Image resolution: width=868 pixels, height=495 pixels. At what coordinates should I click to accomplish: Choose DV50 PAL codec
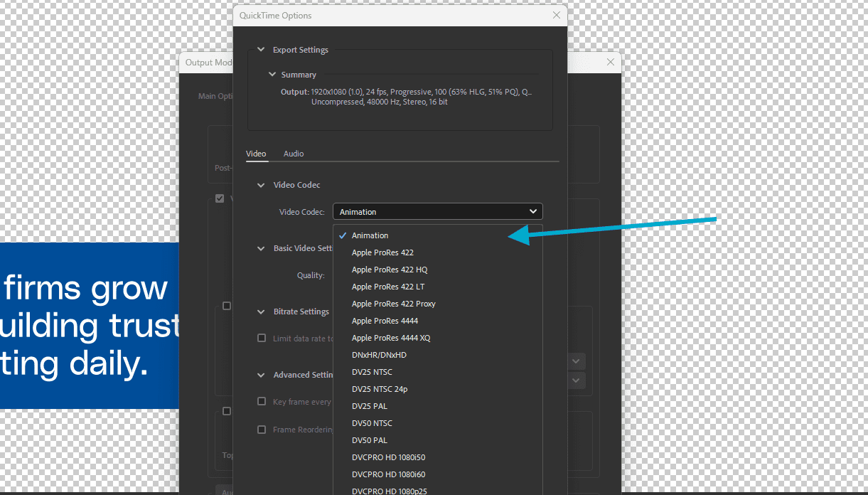click(x=437, y=440)
